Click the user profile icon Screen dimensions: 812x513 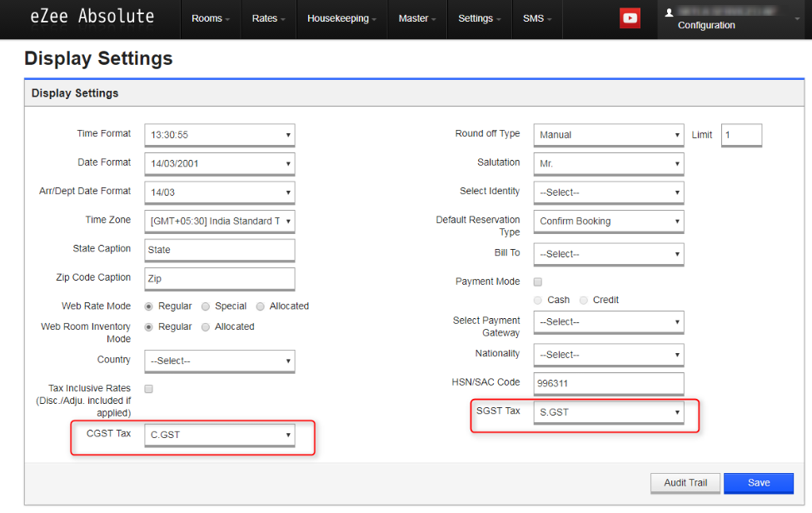point(669,12)
